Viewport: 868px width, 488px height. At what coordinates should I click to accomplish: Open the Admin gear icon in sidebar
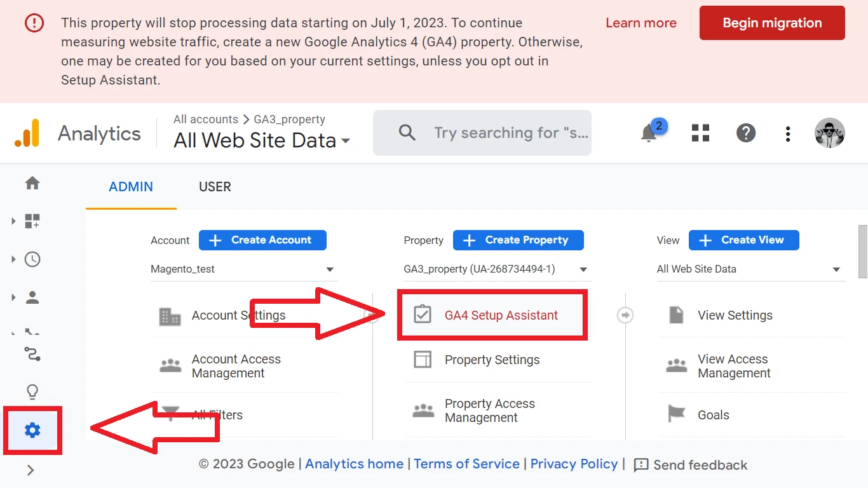click(32, 431)
